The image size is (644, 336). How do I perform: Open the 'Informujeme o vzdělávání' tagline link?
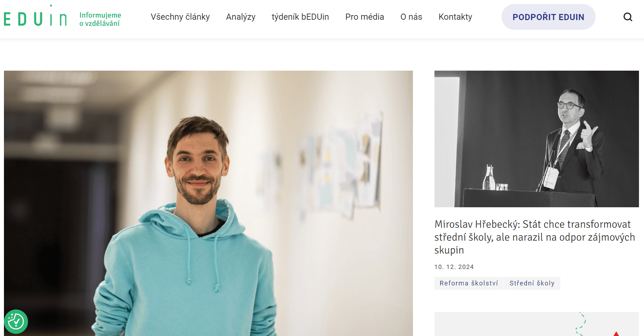click(x=100, y=19)
